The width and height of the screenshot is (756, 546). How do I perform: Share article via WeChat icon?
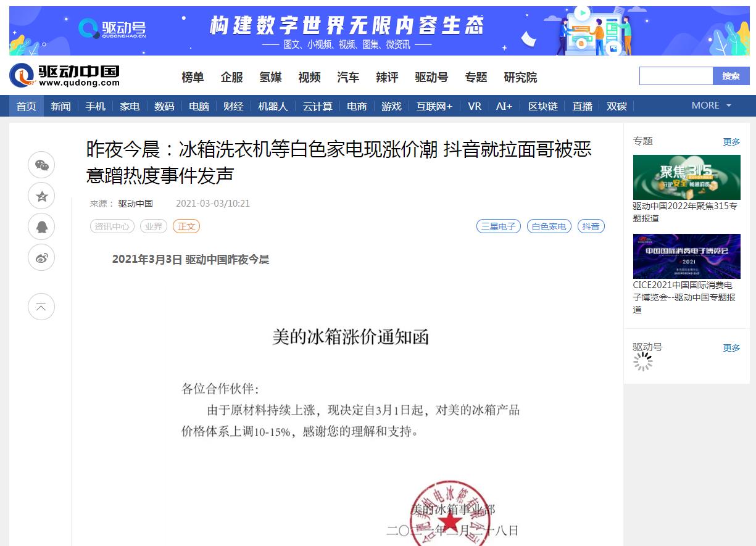coord(41,165)
